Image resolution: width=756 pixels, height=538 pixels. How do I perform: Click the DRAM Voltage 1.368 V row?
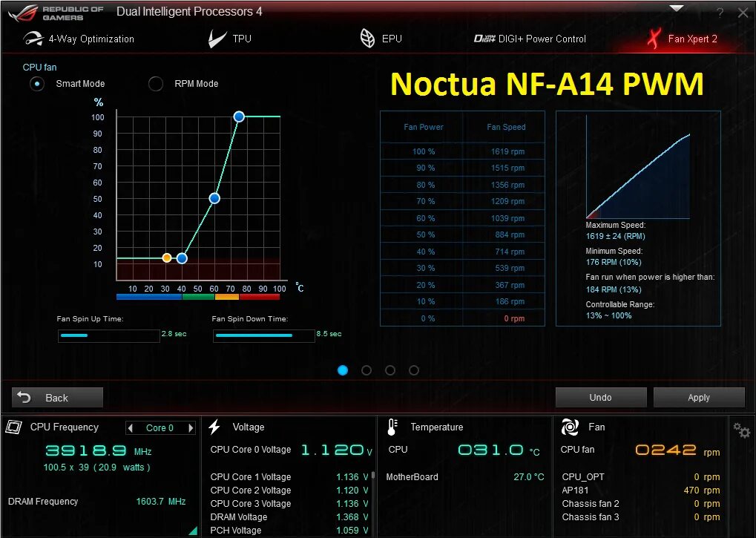(x=289, y=516)
